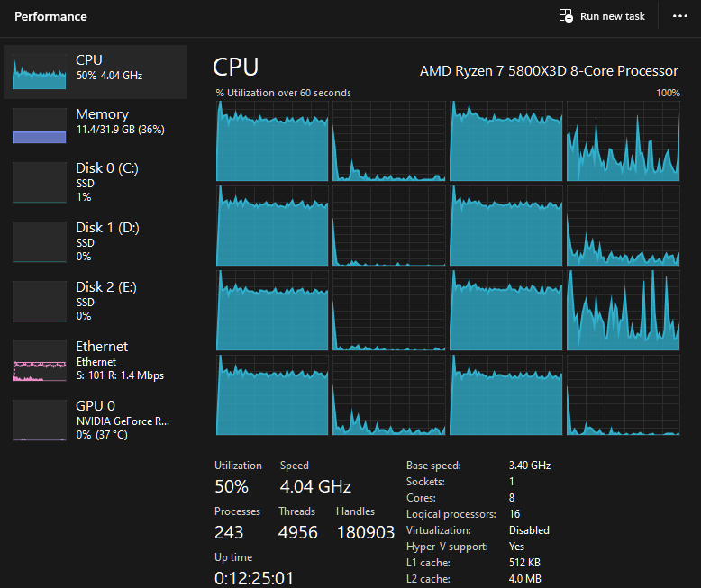Click the pink Ethernet throughput mini graph
Viewport: 701px width, 588px height.
40,360
